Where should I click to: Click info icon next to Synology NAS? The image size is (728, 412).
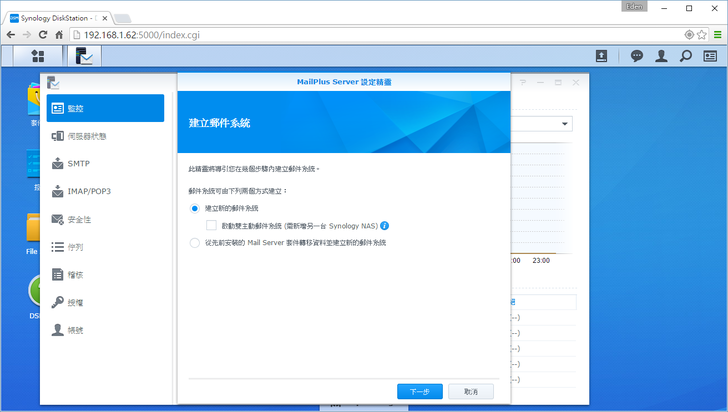(385, 226)
